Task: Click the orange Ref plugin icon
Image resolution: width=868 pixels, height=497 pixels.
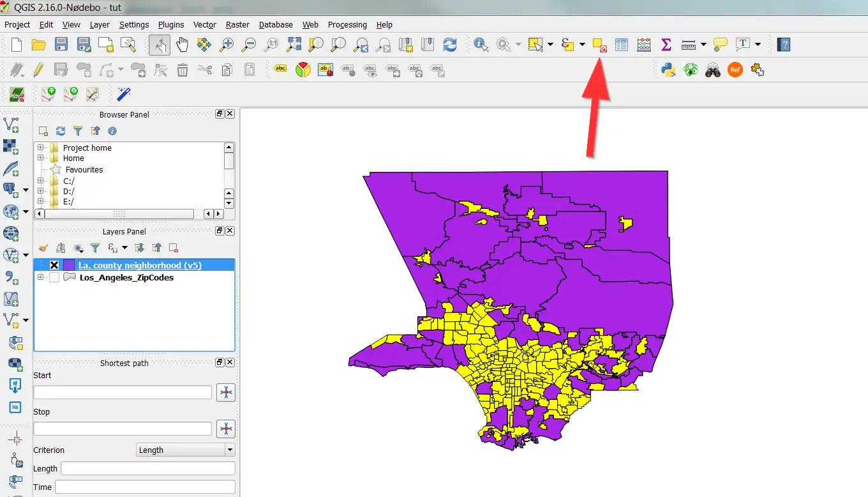Action: [x=735, y=70]
